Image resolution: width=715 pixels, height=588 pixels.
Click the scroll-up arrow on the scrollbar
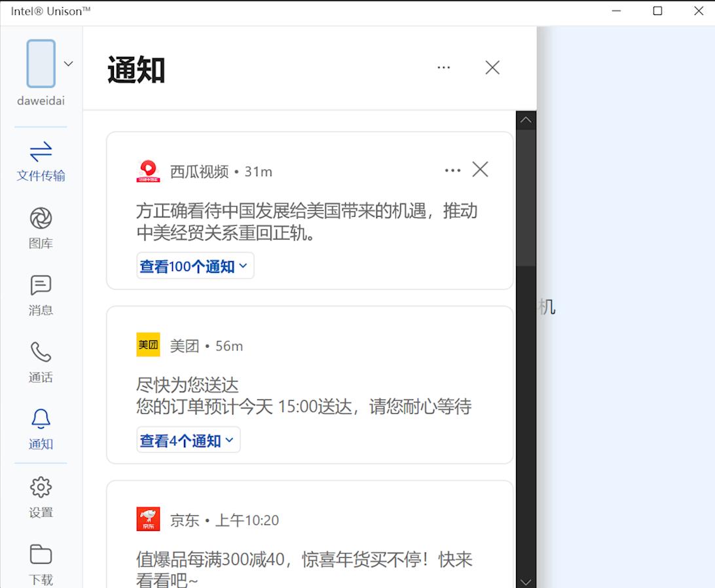pyautogui.click(x=526, y=120)
